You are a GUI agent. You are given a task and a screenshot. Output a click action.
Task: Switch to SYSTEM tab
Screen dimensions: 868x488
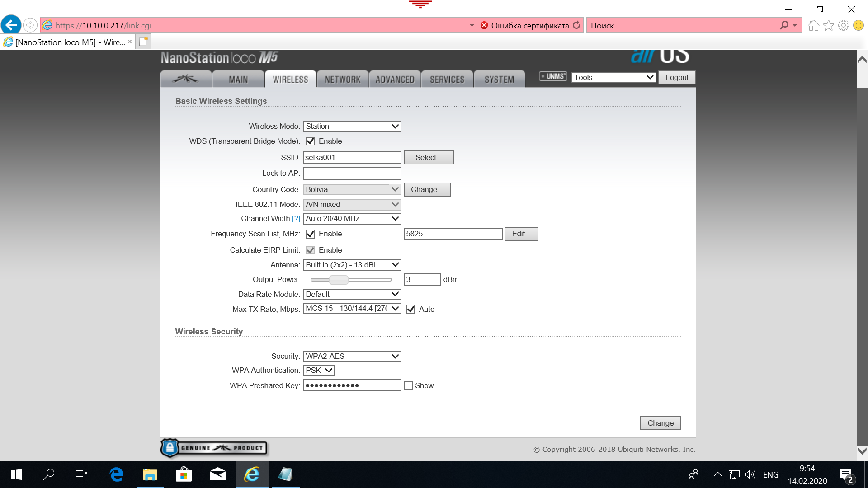click(499, 80)
